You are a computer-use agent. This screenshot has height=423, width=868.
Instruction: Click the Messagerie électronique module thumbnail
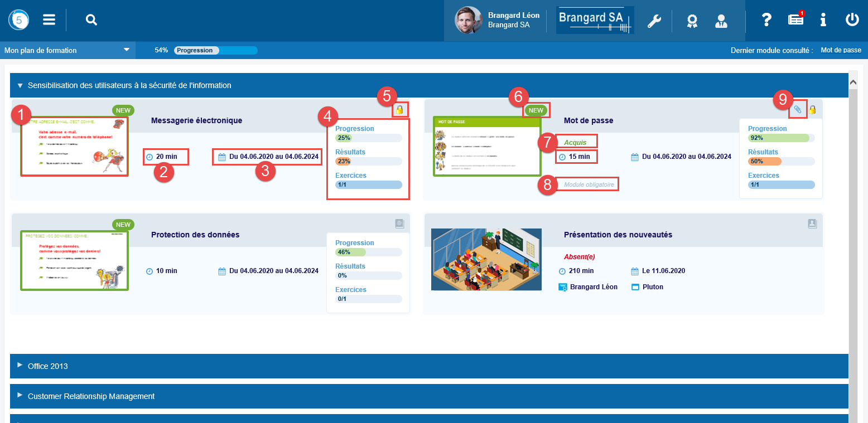tap(75, 146)
